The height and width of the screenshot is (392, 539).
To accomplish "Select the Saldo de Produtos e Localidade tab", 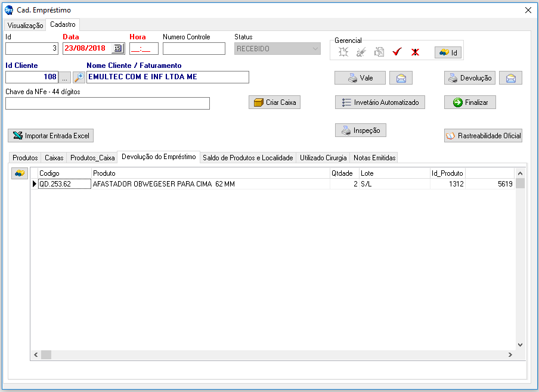I will [248, 158].
